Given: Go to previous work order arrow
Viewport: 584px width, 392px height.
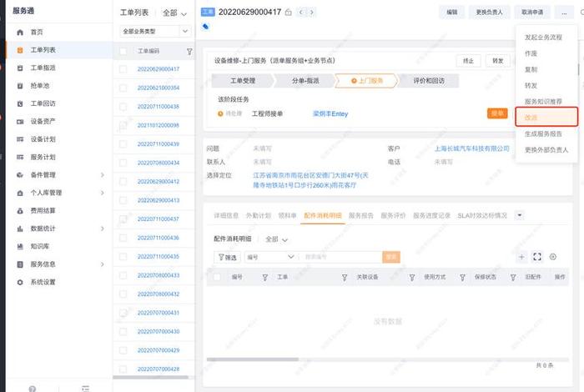Looking at the screenshot, I should (x=301, y=13).
